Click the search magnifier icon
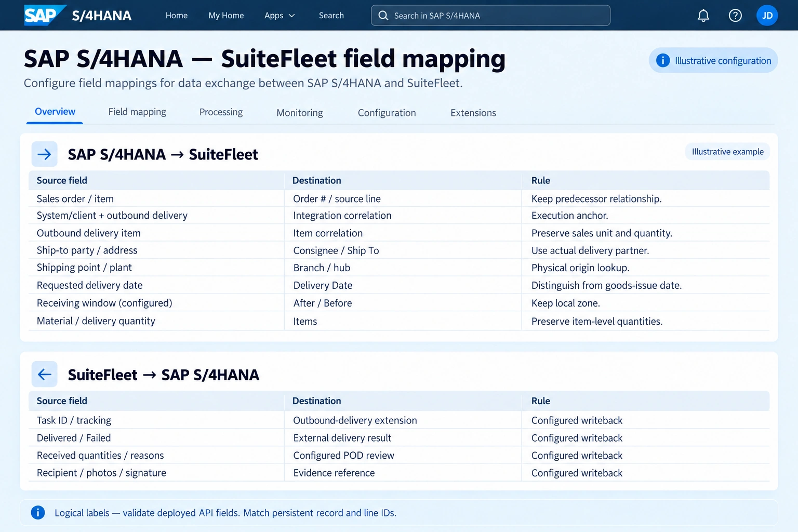Image resolution: width=798 pixels, height=532 pixels. coord(383,16)
